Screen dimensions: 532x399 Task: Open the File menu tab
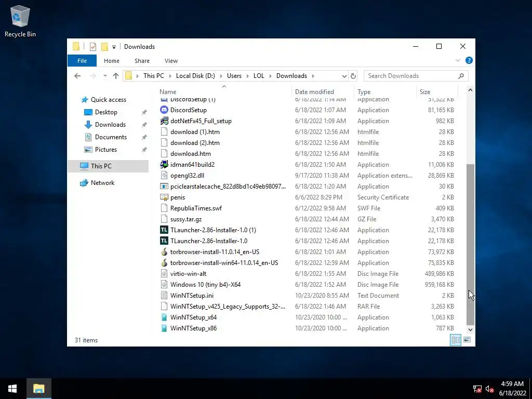click(82, 61)
